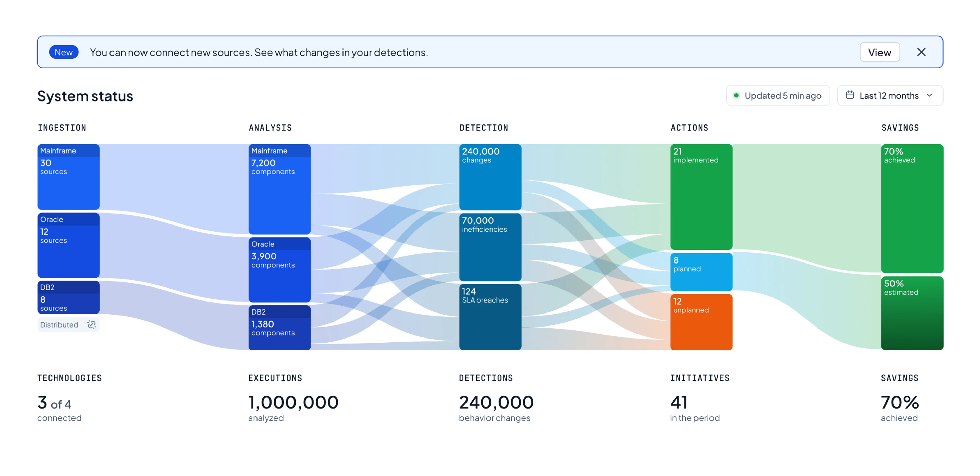Open the Last 12 months dropdown

point(890,95)
